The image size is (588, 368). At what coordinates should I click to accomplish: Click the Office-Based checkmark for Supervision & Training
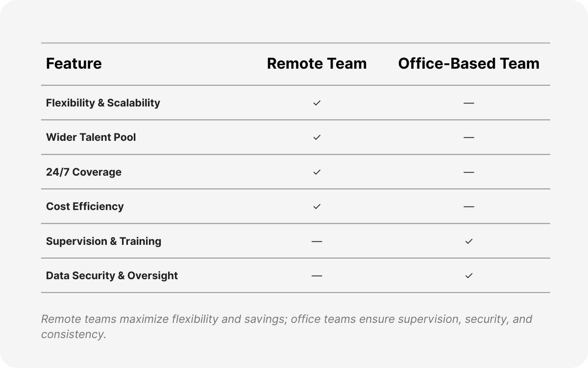pos(469,241)
